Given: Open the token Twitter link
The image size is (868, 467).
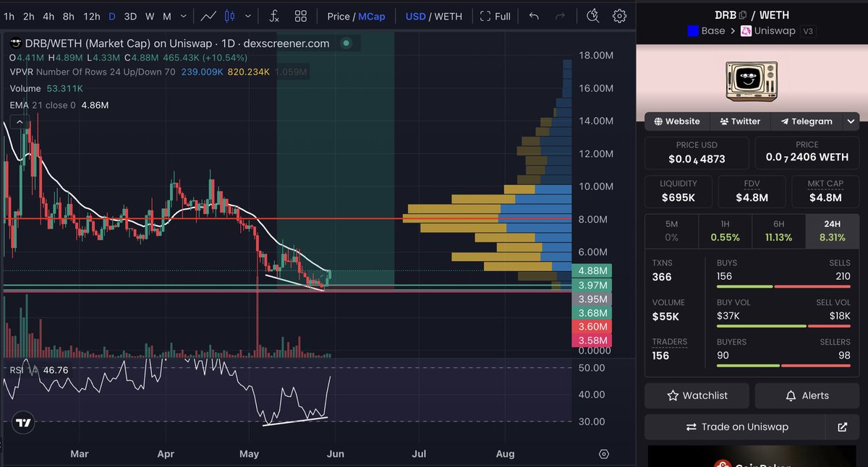Looking at the screenshot, I should click(x=740, y=121).
